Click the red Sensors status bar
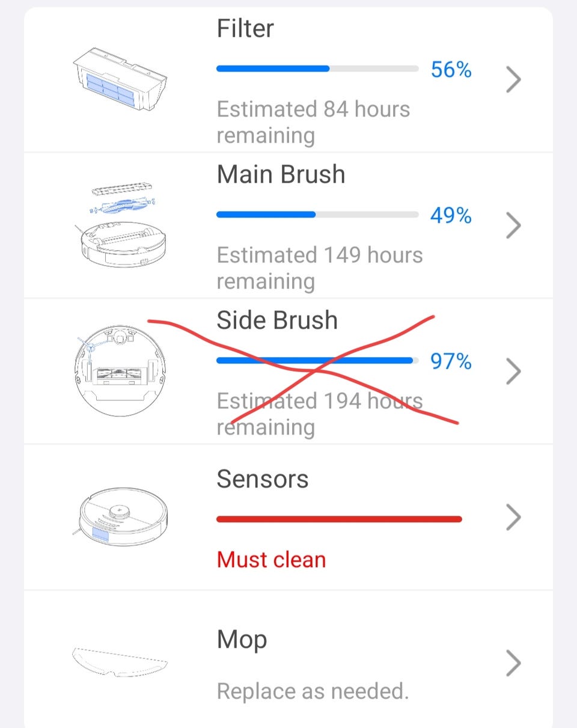The image size is (577, 728). coord(339,519)
